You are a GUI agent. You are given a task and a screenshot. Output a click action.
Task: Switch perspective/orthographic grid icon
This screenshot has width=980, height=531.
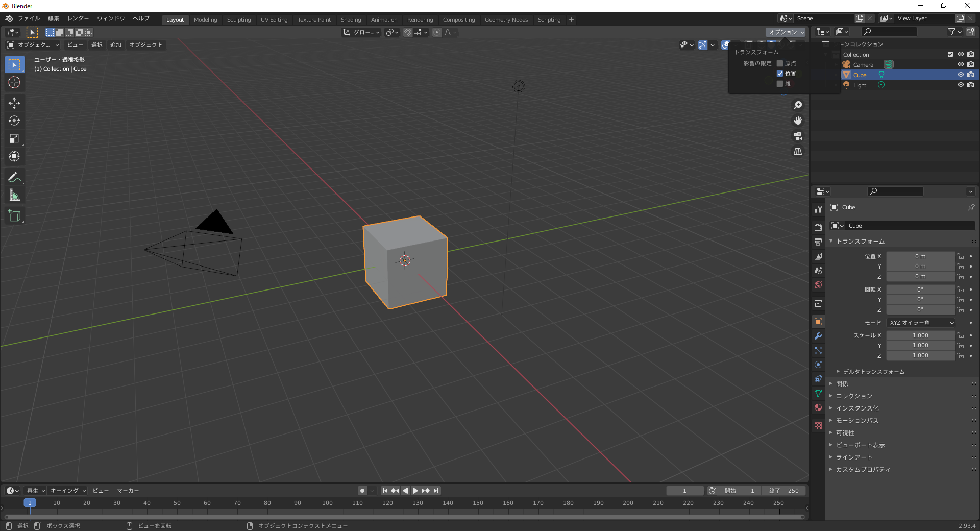(x=798, y=151)
